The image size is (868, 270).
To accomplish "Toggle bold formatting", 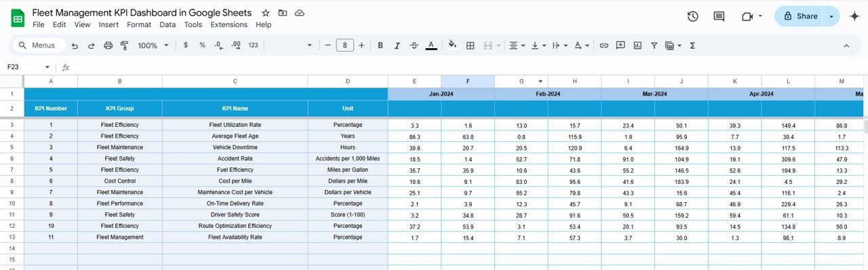I will click(x=380, y=45).
